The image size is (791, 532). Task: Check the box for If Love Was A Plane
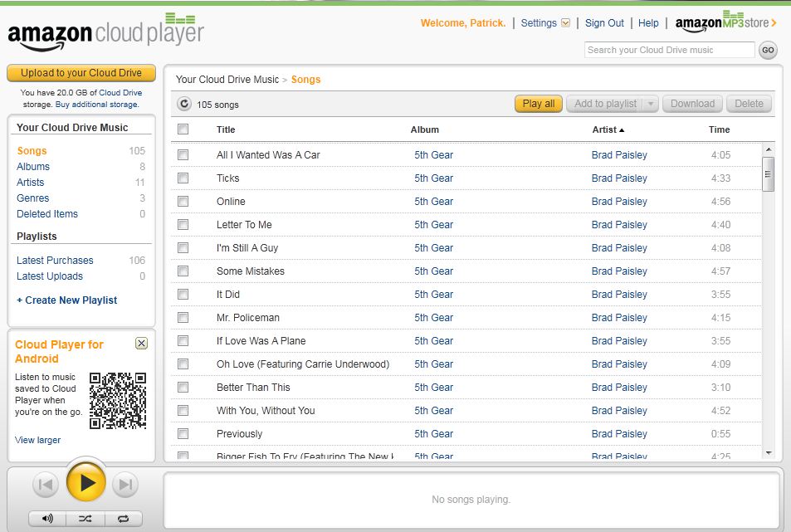pos(183,340)
